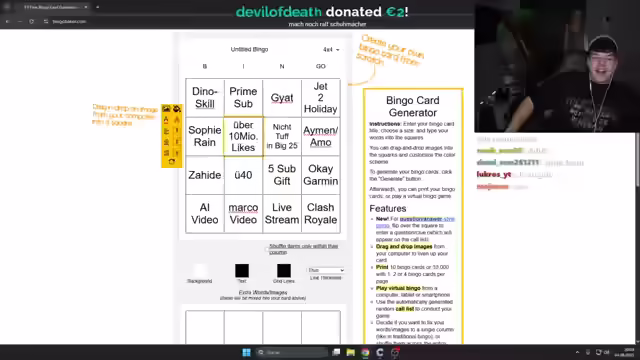The image size is (640, 360).
Task: Toggle shuffle items only within their column
Action: (x=267, y=249)
